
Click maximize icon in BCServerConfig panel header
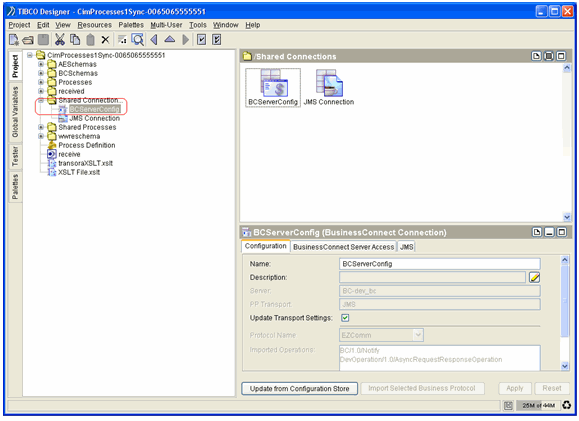[x=562, y=232]
